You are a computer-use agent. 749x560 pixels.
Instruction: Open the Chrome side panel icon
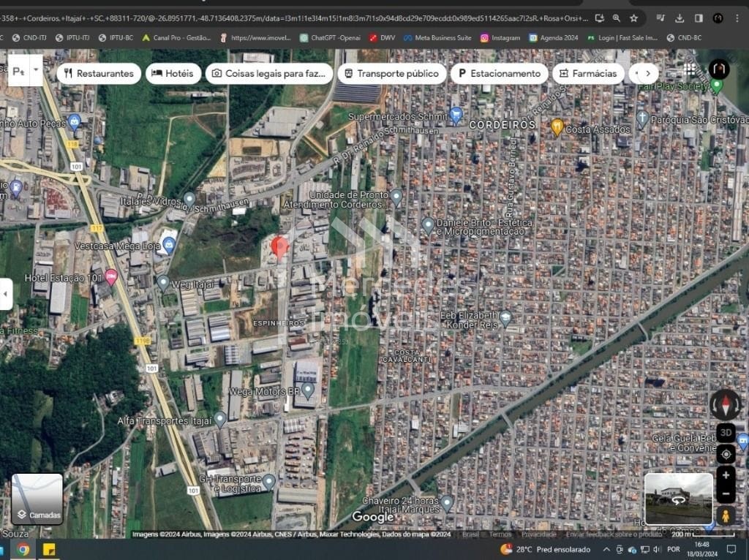699,18
